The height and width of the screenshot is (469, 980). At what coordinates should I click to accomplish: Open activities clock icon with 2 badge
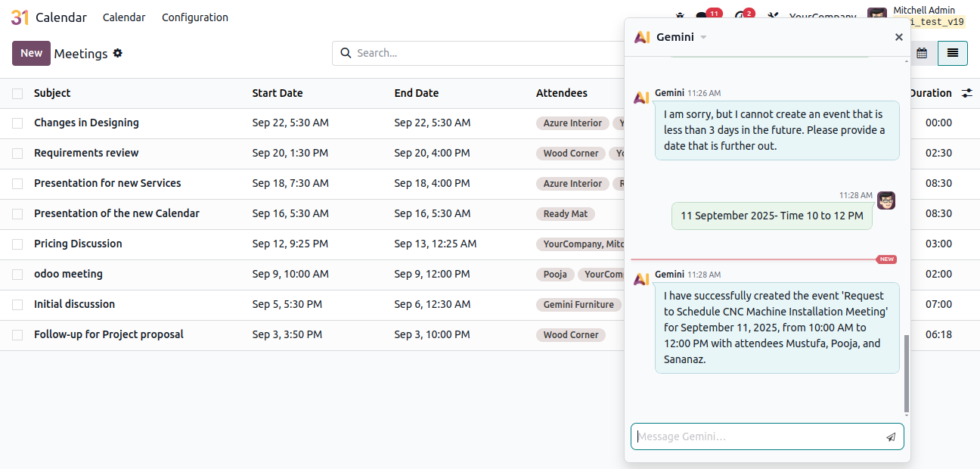click(740, 17)
